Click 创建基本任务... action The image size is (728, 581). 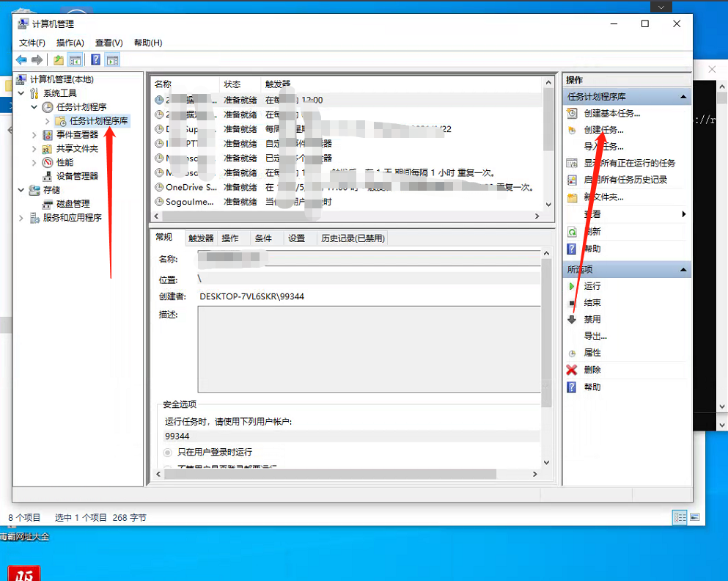pos(612,113)
